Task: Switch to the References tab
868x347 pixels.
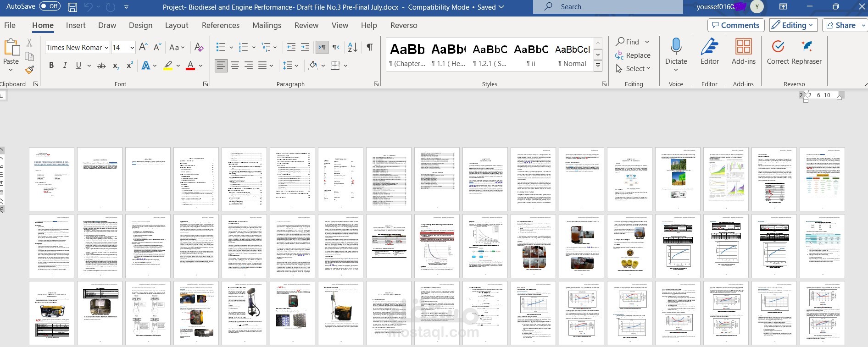Action: (221, 25)
